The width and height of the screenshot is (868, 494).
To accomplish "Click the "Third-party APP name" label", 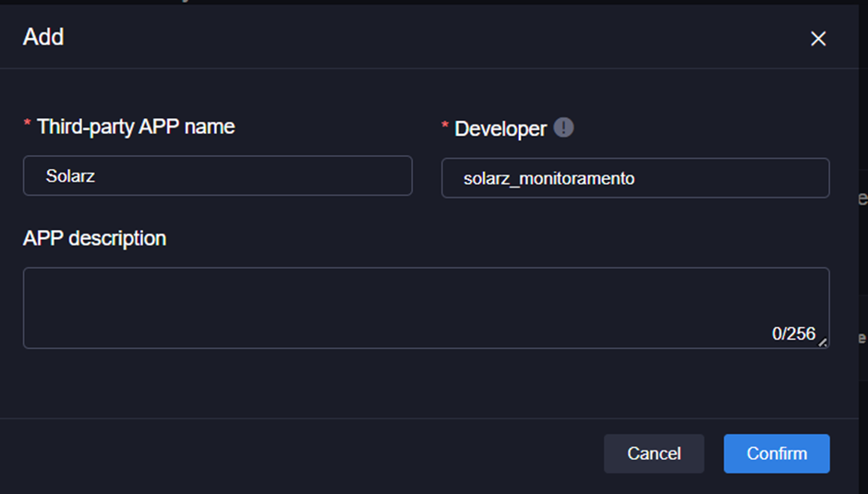I will coord(136,127).
